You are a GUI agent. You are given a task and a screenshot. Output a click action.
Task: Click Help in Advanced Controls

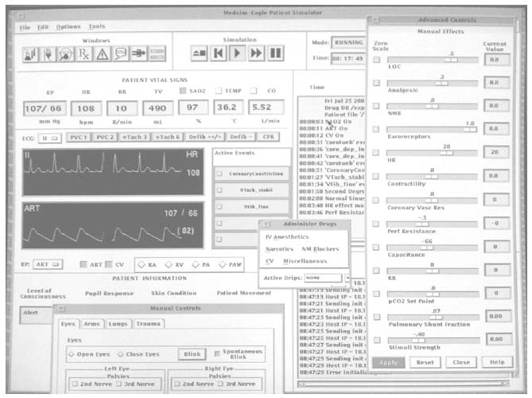497,362
